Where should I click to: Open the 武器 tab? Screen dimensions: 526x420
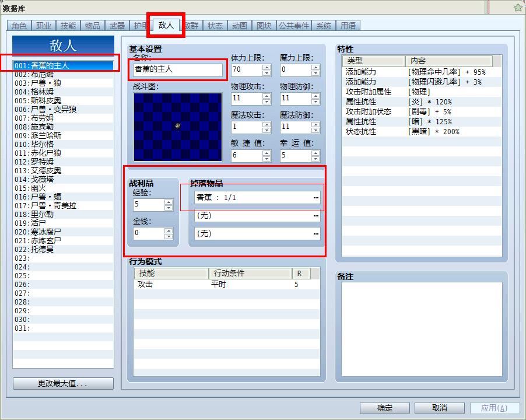point(117,26)
